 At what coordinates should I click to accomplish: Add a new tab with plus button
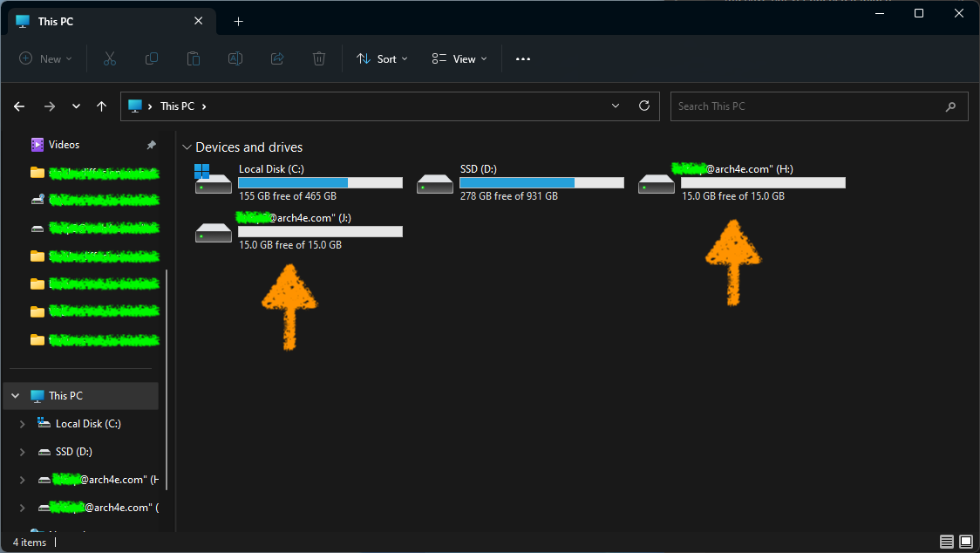(238, 21)
